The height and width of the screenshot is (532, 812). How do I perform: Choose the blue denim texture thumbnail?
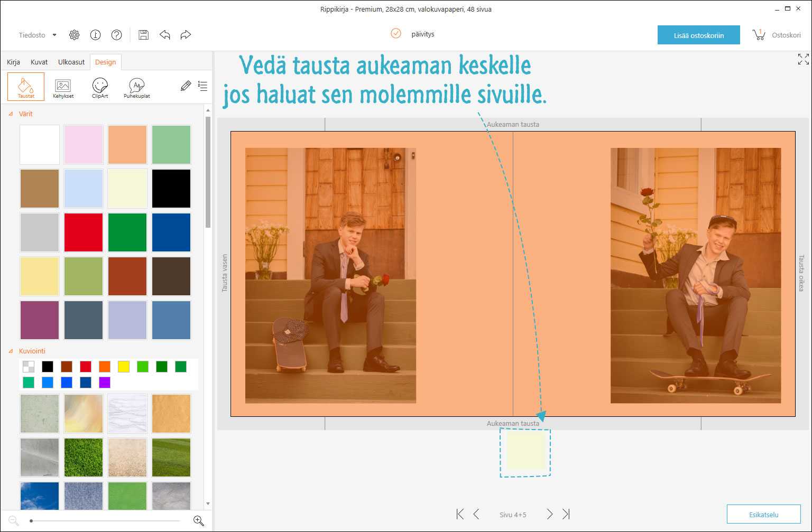coord(84,496)
